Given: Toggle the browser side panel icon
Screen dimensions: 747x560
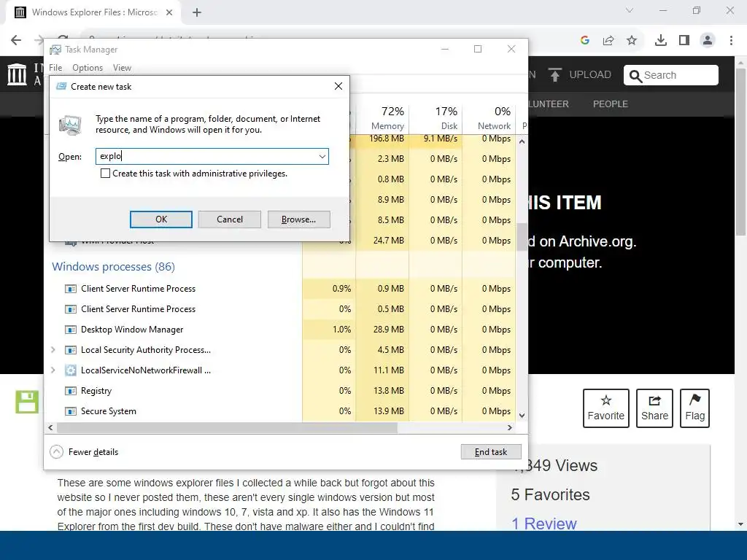Looking at the screenshot, I should [x=684, y=41].
